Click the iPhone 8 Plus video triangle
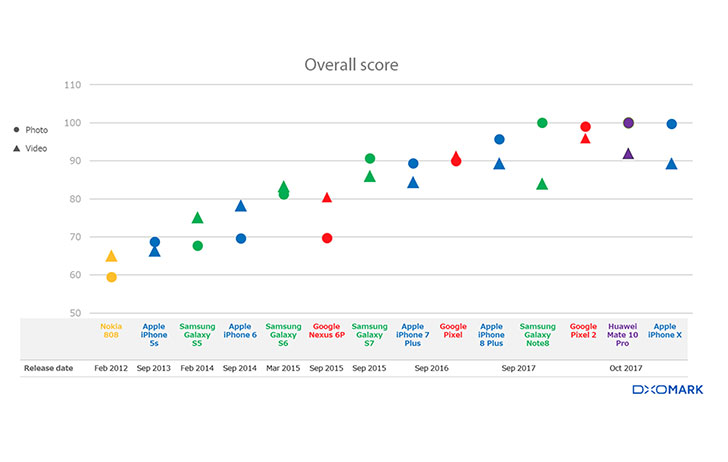Viewport: 728px width, 462px height. (499, 163)
